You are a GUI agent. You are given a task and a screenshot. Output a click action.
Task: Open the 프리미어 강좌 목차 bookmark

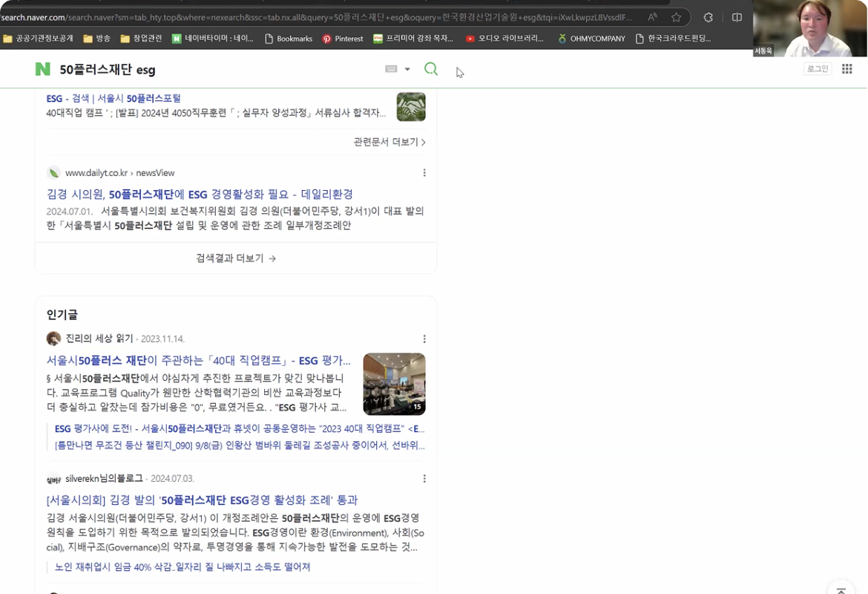pos(413,38)
